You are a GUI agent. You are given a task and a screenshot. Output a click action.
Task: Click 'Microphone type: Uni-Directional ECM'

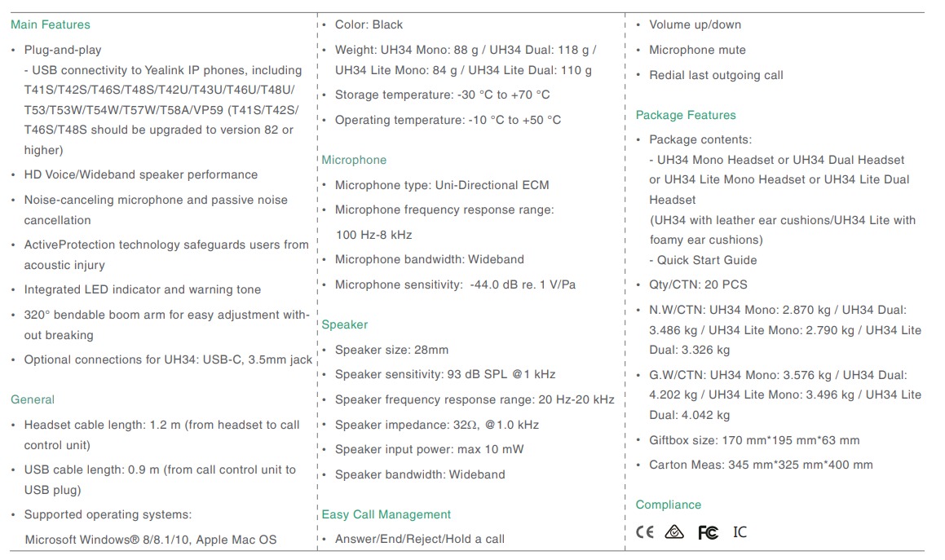point(442,186)
